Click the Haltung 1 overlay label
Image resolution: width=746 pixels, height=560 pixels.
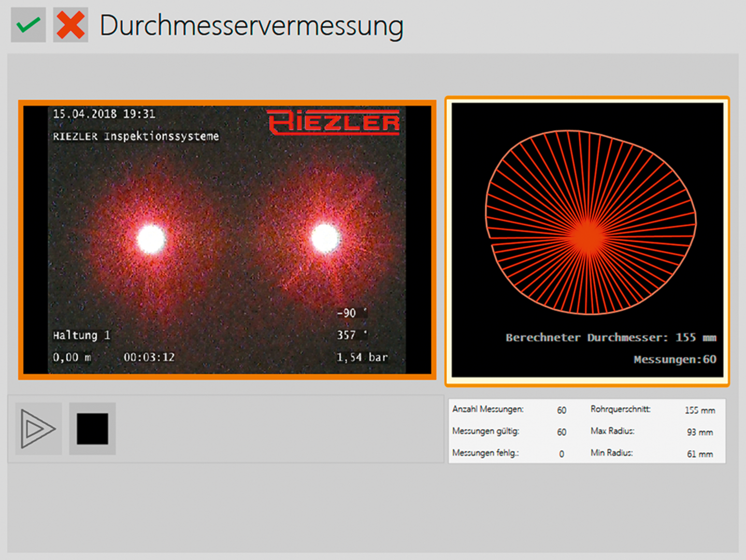[x=81, y=335]
